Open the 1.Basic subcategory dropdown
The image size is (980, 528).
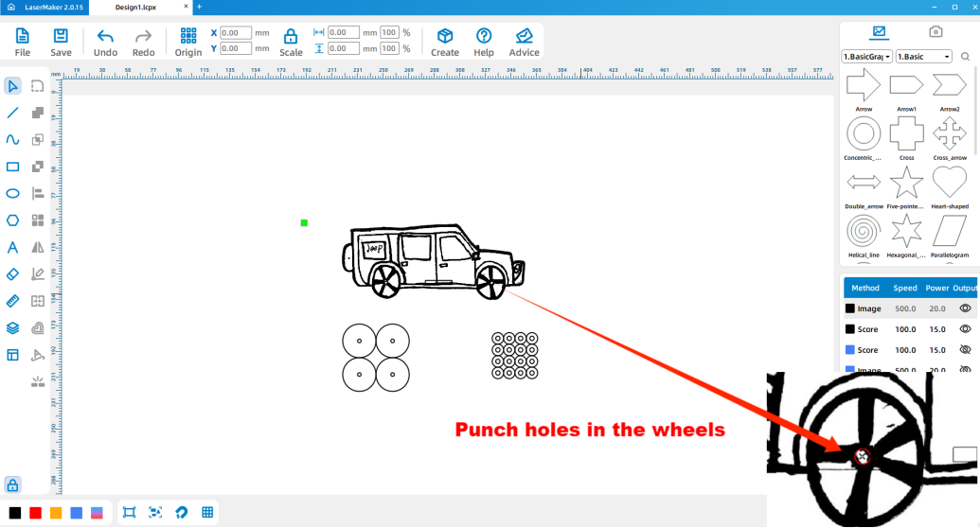(x=924, y=56)
